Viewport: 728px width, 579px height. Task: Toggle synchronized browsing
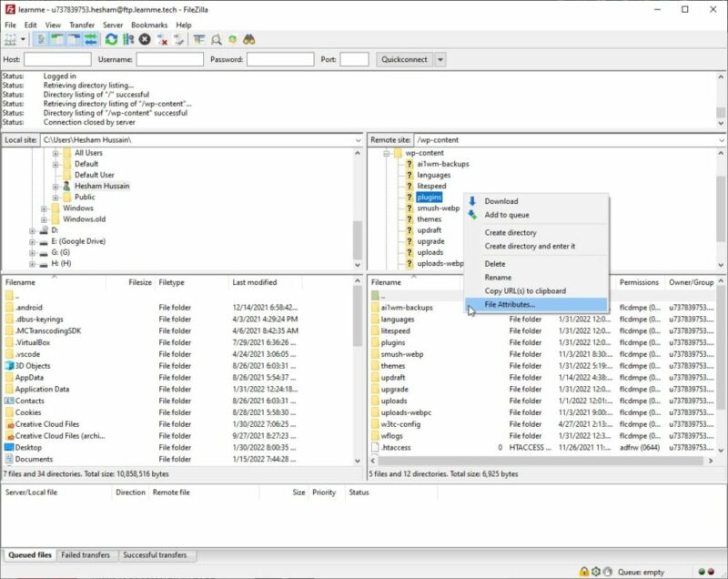click(232, 39)
